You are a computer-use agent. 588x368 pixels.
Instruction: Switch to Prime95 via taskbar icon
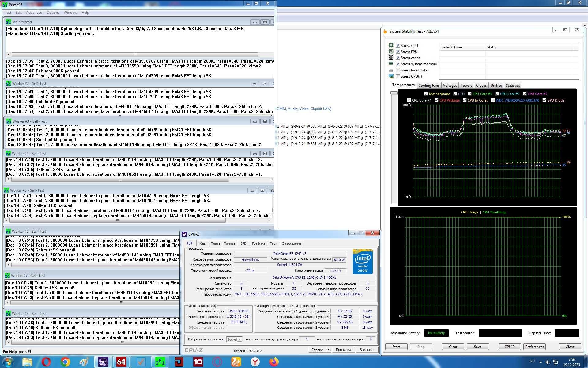[x=160, y=362]
